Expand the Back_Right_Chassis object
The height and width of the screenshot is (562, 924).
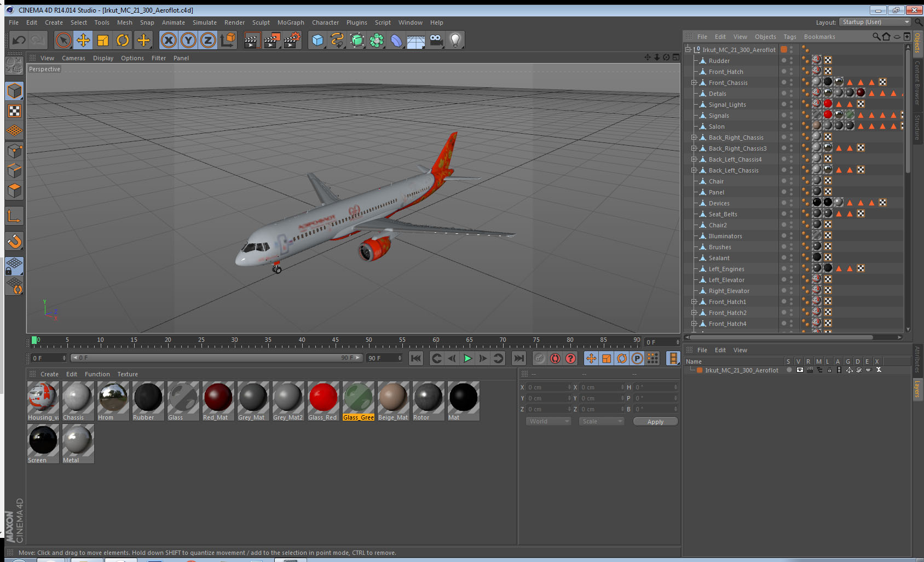point(694,137)
